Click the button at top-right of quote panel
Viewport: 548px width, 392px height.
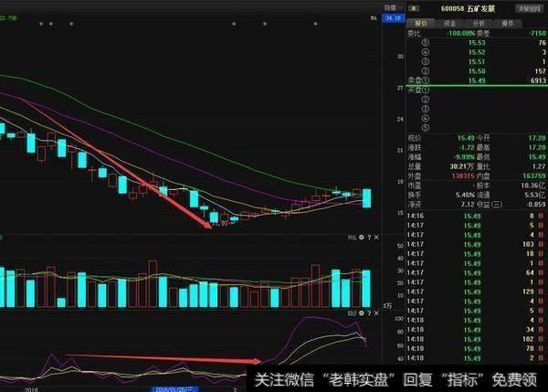[530, 7]
